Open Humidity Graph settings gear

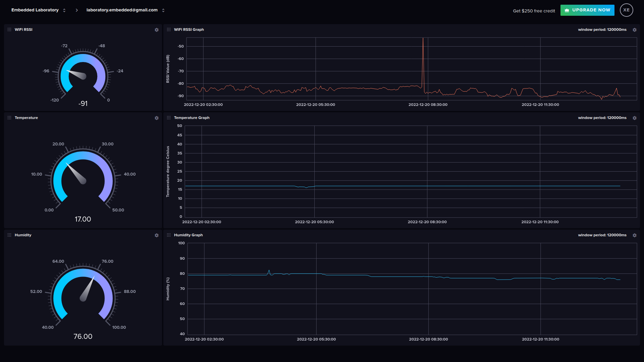click(x=635, y=235)
